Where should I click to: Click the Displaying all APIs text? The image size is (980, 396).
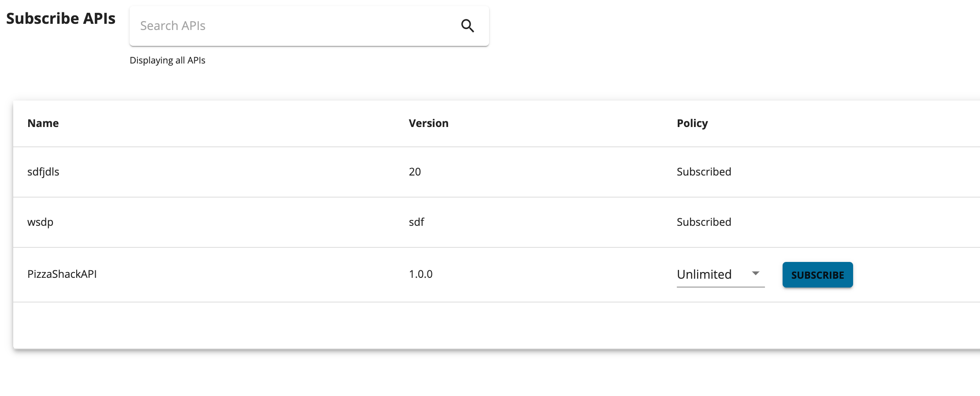pyautogui.click(x=167, y=60)
